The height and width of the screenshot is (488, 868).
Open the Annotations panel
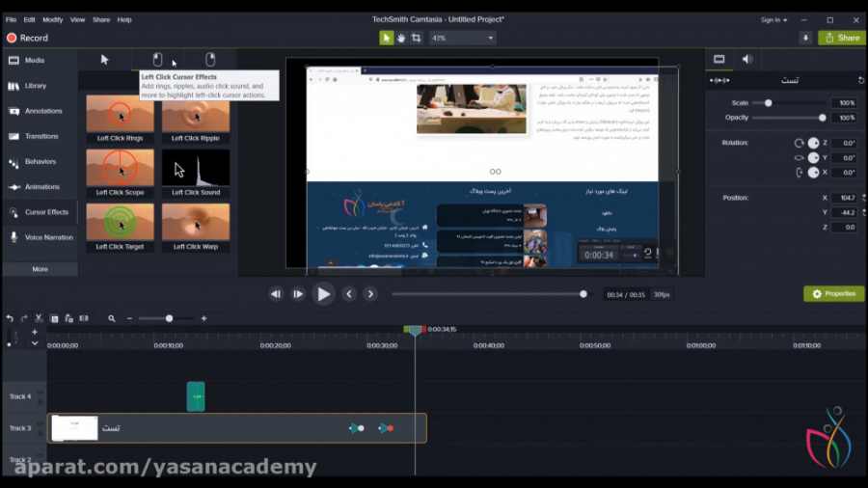[40, 111]
